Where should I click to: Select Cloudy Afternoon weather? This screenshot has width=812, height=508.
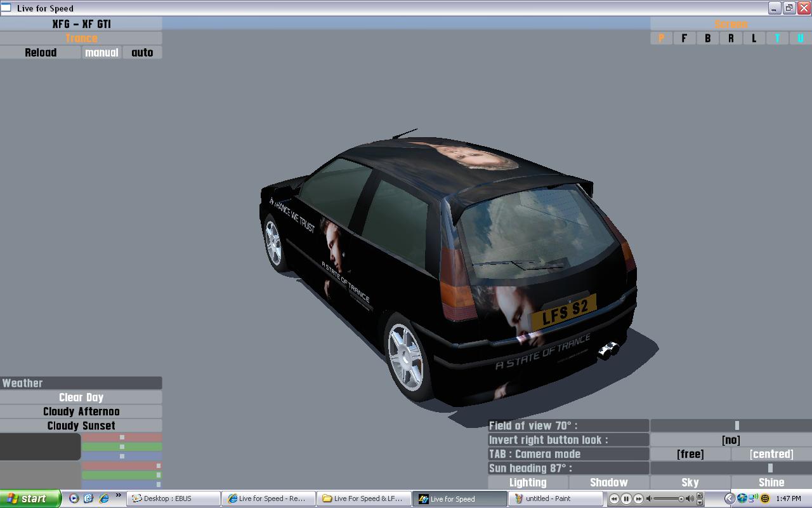coord(81,411)
